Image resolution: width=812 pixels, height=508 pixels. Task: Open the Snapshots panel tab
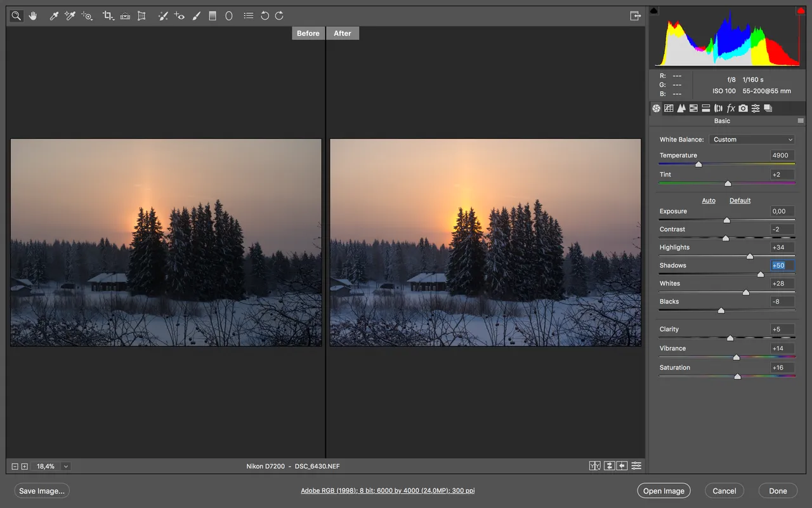768,109
